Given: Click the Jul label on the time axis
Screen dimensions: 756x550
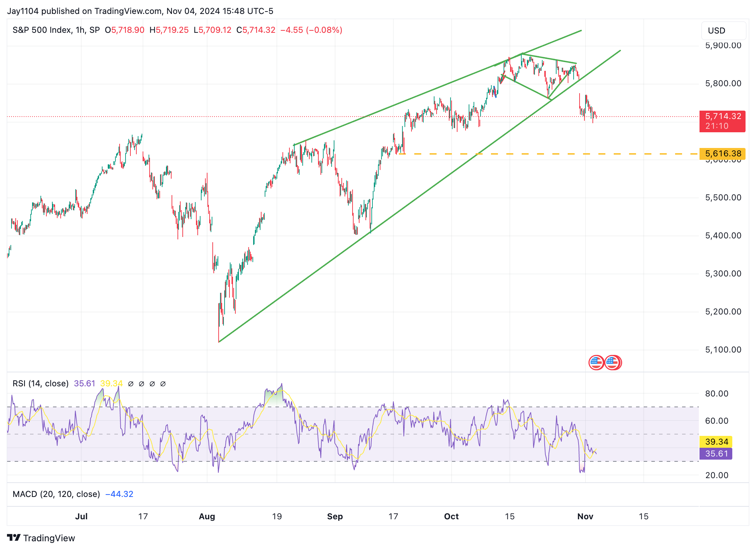Looking at the screenshot, I should tap(81, 516).
